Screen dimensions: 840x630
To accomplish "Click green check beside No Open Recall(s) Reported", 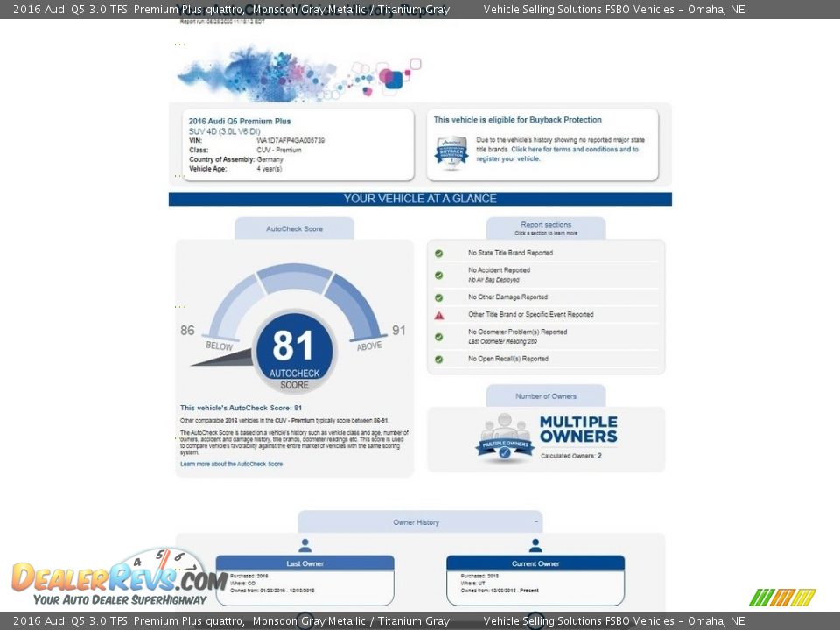I will pos(439,359).
